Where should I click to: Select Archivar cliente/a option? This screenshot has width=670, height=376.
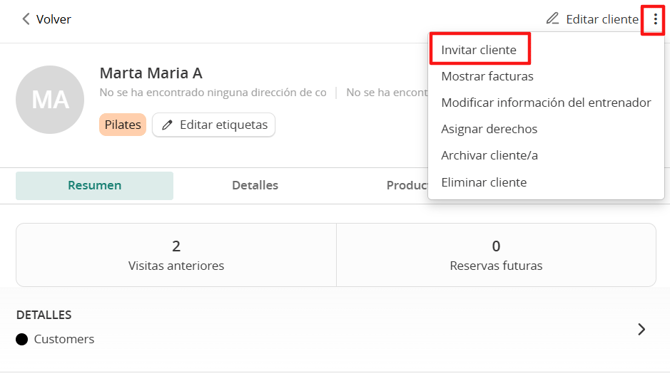point(489,156)
